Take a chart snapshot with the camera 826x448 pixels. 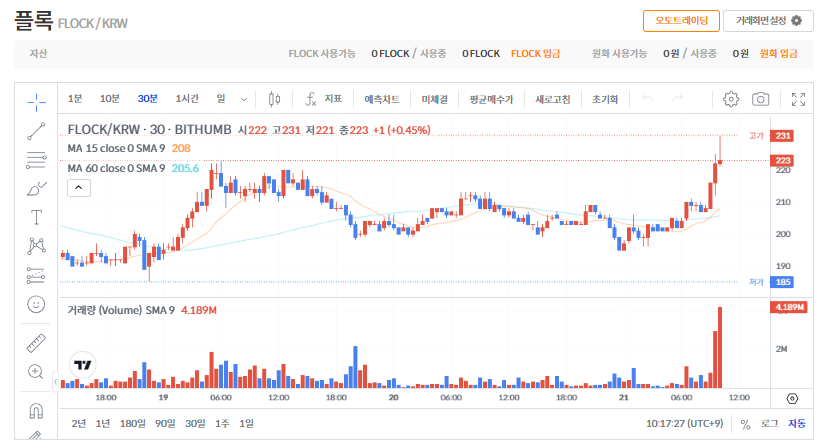760,99
